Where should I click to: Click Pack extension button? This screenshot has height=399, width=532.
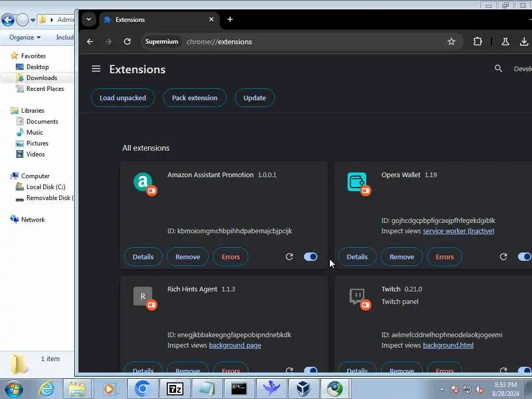click(x=195, y=98)
